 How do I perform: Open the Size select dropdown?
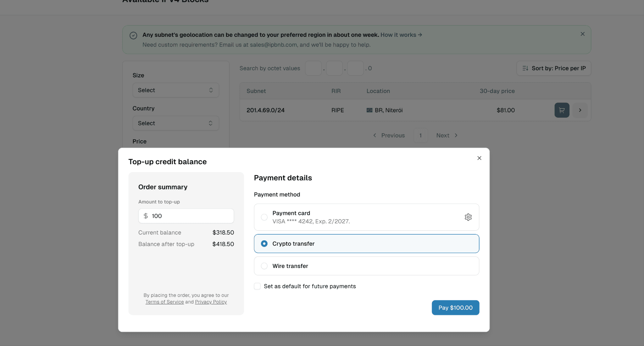(x=176, y=90)
